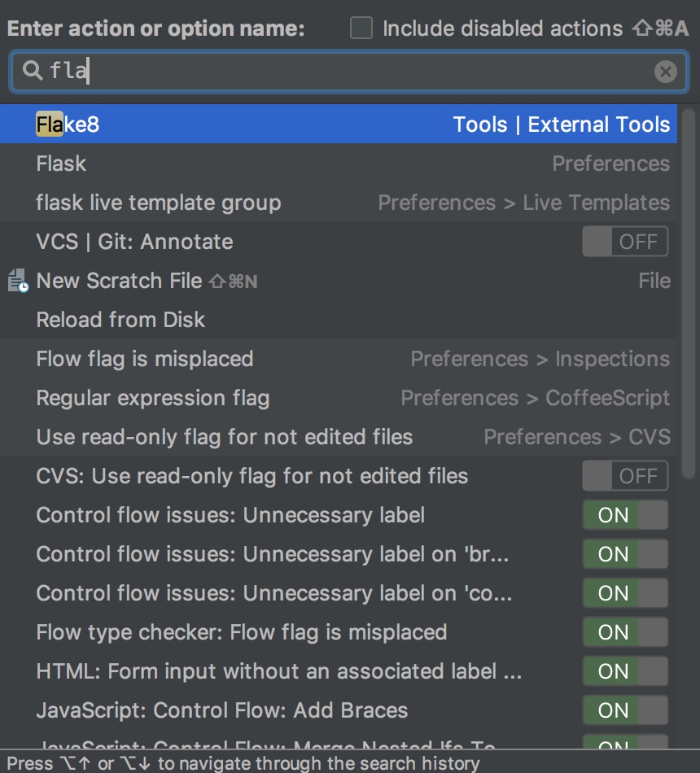Toggle CVS read-only flag switch
This screenshot has width=700, height=773.
[x=624, y=476]
